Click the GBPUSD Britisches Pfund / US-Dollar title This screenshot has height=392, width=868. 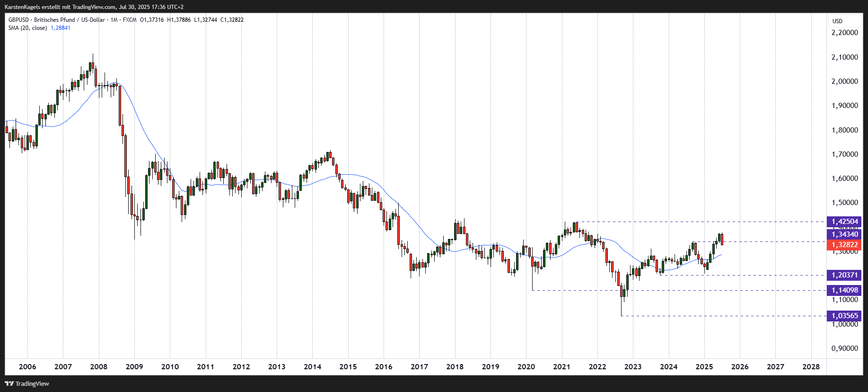click(x=57, y=20)
